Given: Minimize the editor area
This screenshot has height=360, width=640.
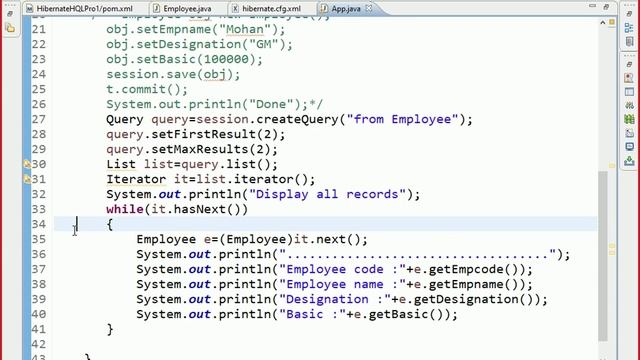Looking at the screenshot, I should [x=593, y=6].
